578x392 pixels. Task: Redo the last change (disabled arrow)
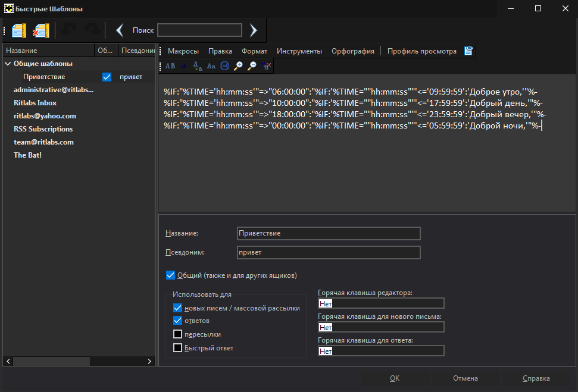click(92, 30)
